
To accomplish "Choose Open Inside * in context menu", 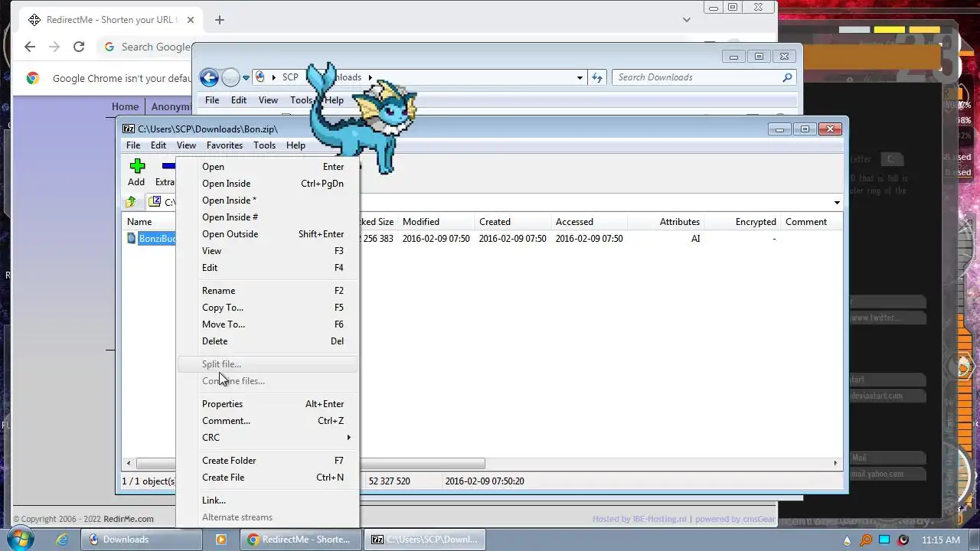I will pos(268,201).
